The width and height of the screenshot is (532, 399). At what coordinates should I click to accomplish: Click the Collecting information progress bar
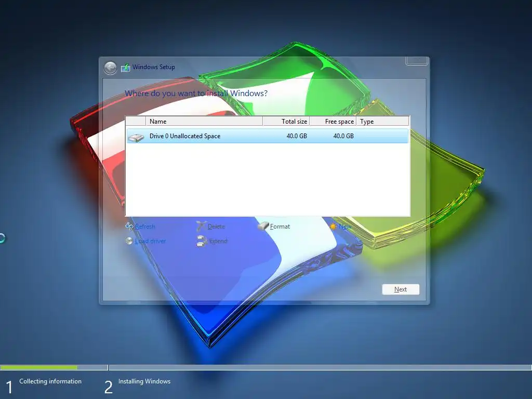54,367
